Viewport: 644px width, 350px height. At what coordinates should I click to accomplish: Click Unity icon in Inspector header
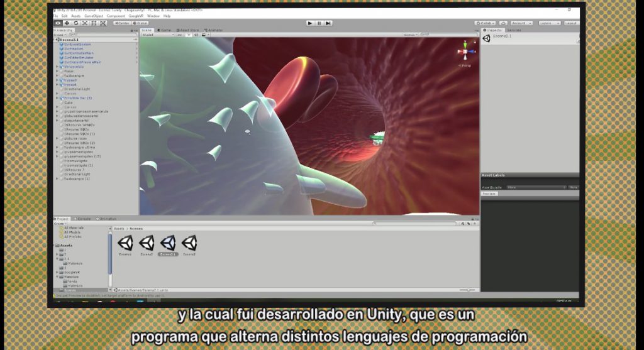(x=487, y=38)
